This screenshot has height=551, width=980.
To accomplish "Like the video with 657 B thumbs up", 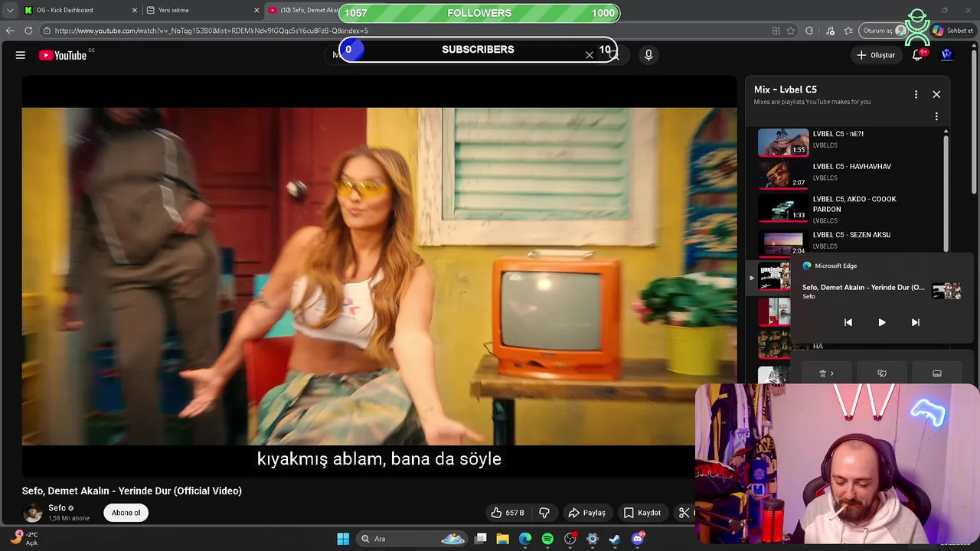I will pyautogui.click(x=508, y=513).
